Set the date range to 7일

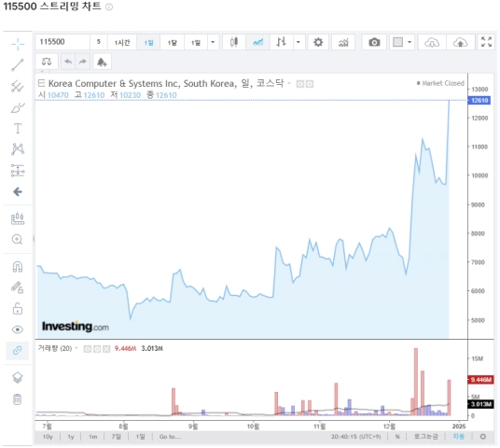coord(116,437)
